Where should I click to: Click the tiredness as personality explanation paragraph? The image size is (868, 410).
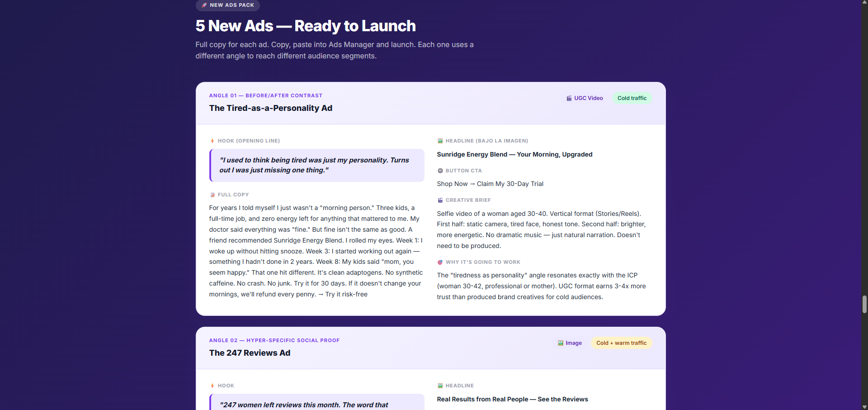tap(542, 286)
